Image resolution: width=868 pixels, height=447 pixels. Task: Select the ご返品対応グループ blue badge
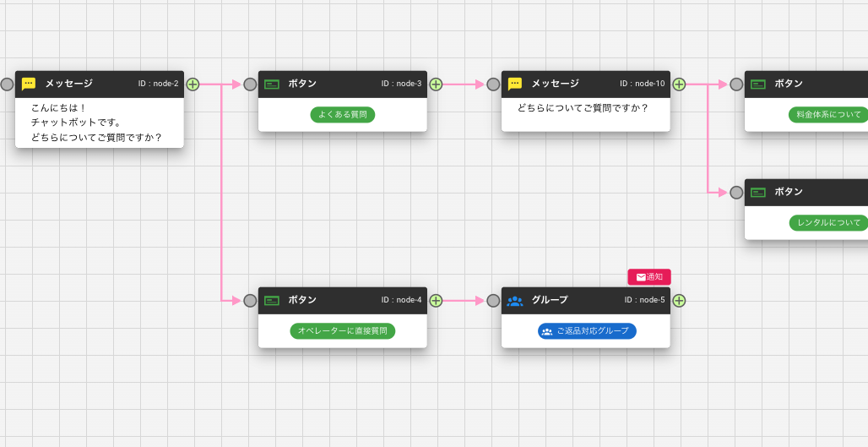click(587, 331)
